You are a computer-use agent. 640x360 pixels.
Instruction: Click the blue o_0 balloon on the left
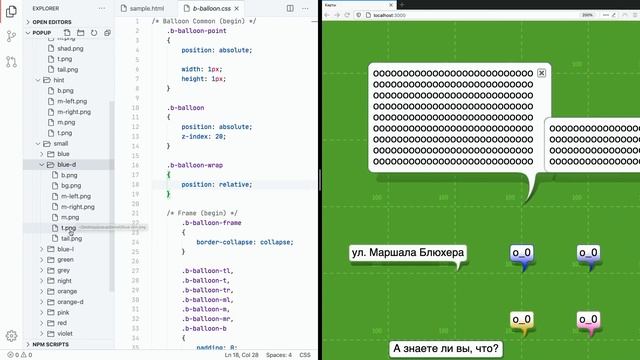[x=522, y=253]
